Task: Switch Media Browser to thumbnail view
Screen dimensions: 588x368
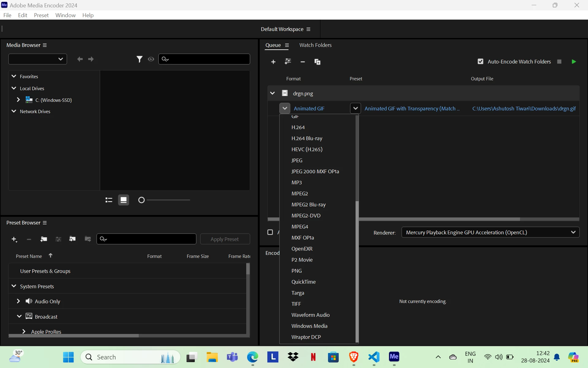Action: (123, 200)
